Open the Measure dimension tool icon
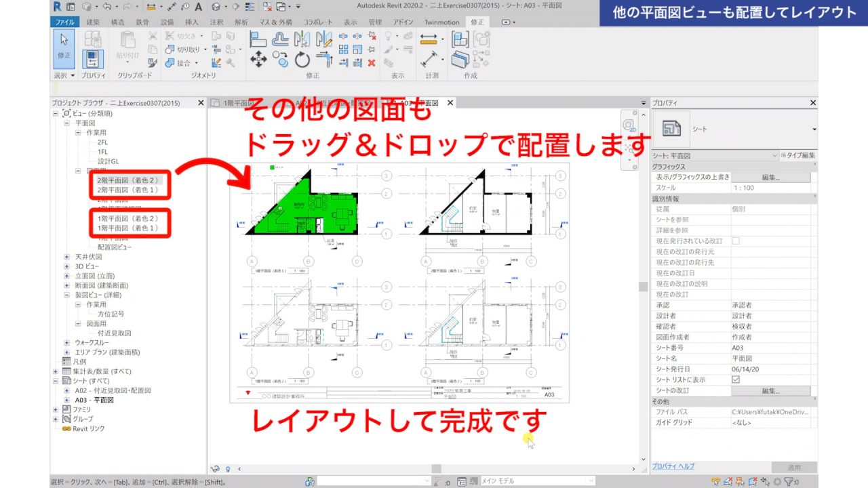 point(429,39)
